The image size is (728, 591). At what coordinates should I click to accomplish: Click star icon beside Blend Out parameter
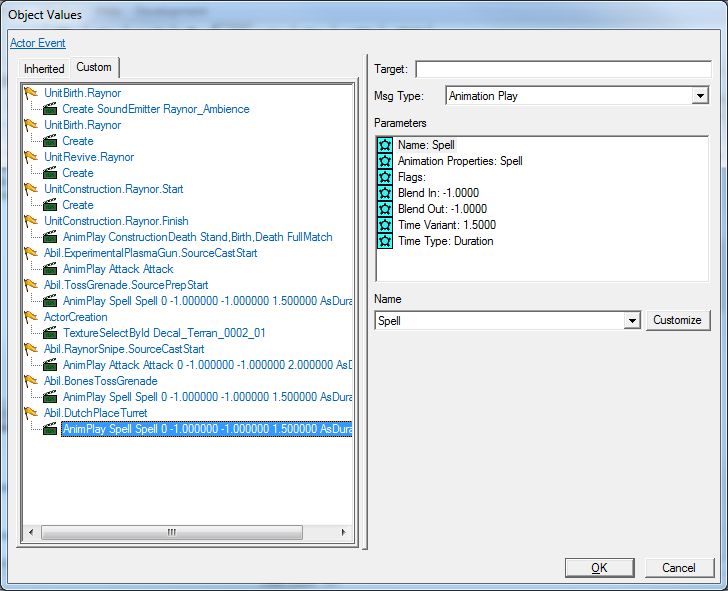384,209
